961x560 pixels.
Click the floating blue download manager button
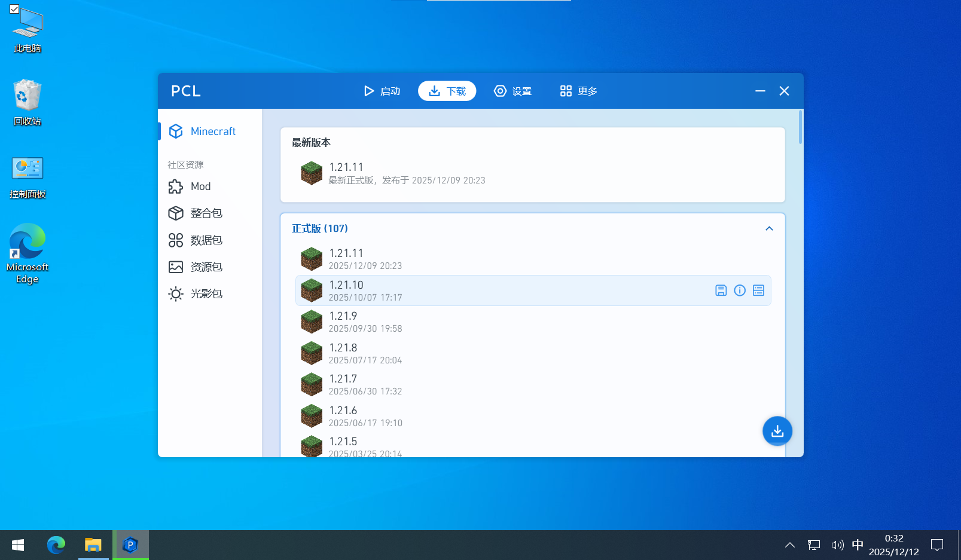pyautogui.click(x=777, y=431)
